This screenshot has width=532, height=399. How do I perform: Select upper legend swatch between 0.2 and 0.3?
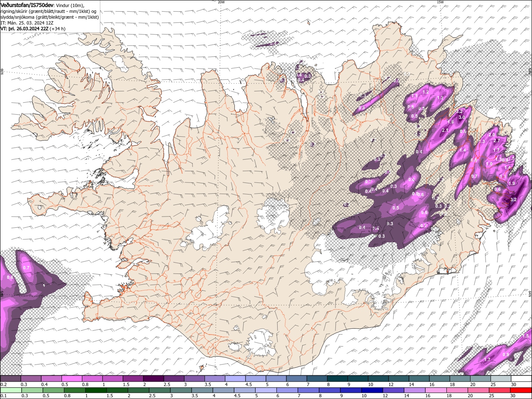click(x=10, y=379)
